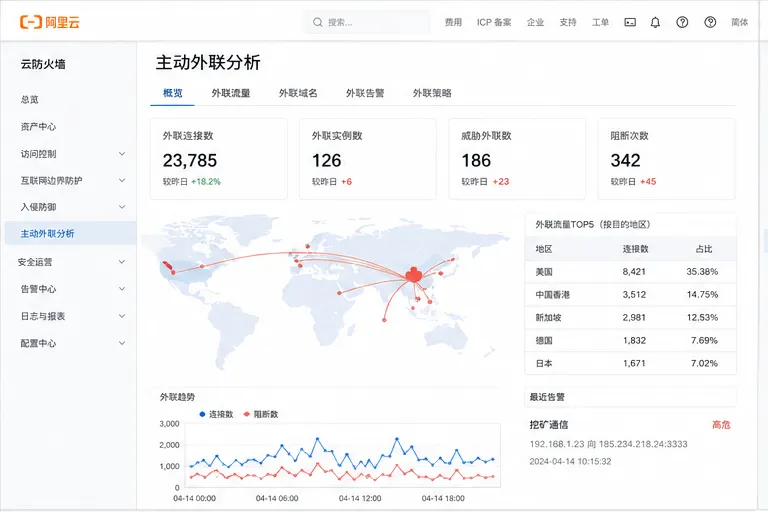Open the 费用 menu

tap(453, 22)
